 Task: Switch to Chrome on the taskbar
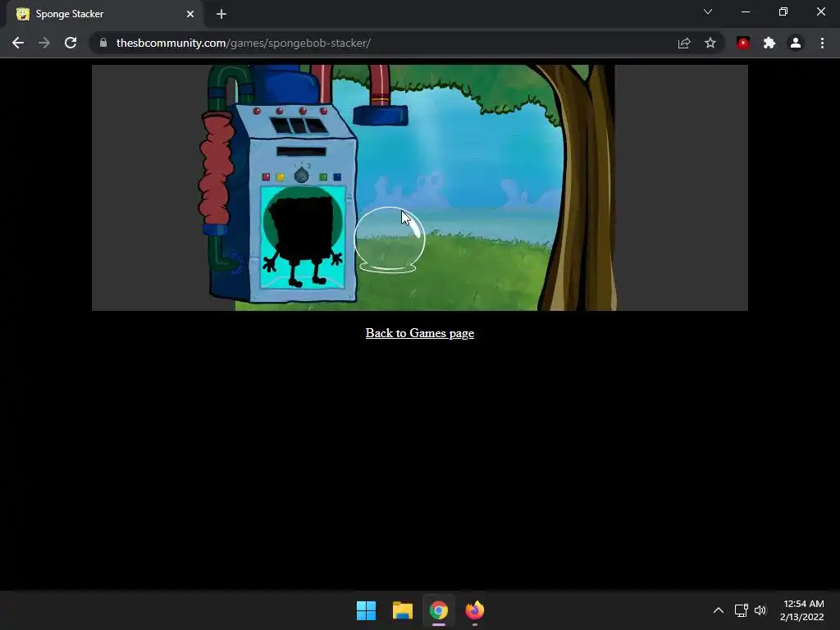point(439,610)
